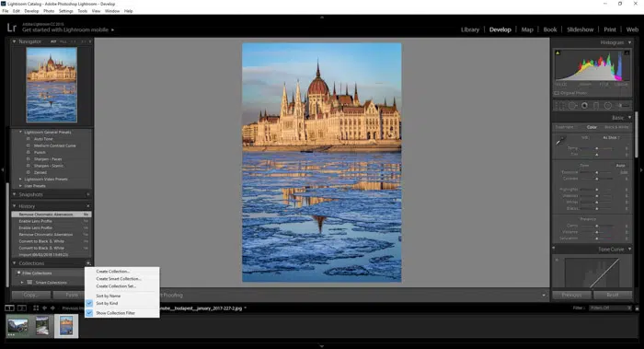
Task: Toggle Original Photo checkbox under Histogram
Action: tap(557, 93)
